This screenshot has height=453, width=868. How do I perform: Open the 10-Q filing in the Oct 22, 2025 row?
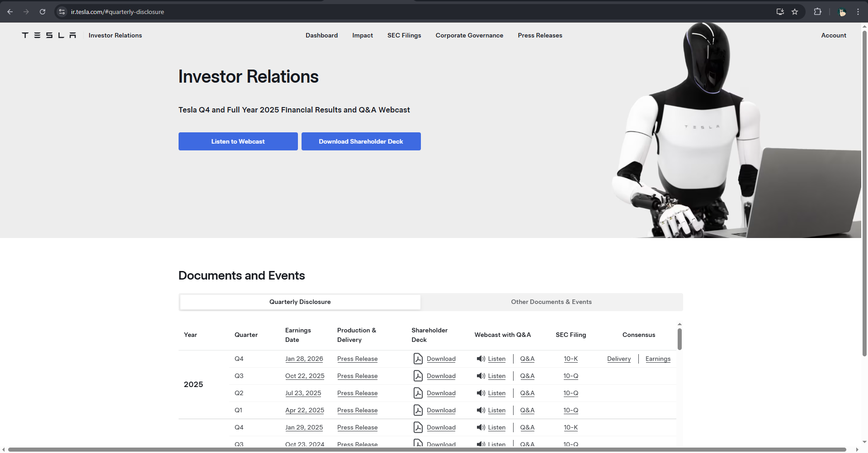point(571,376)
